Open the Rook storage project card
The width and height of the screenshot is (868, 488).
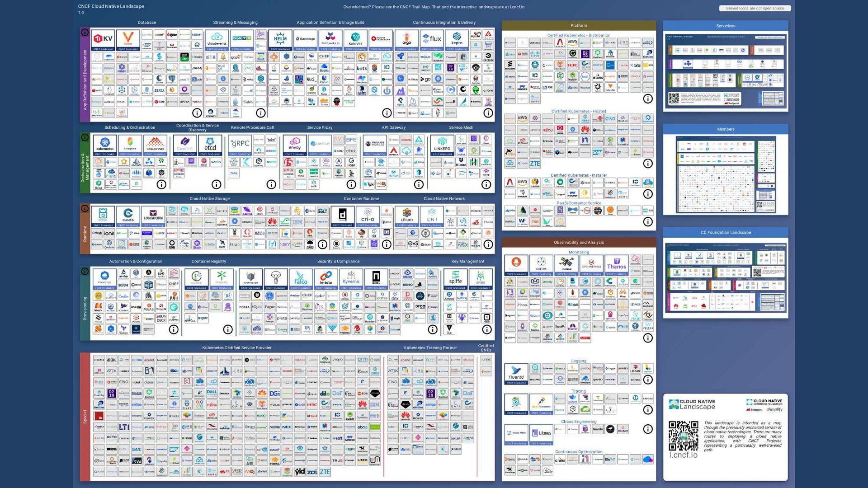(x=103, y=217)
